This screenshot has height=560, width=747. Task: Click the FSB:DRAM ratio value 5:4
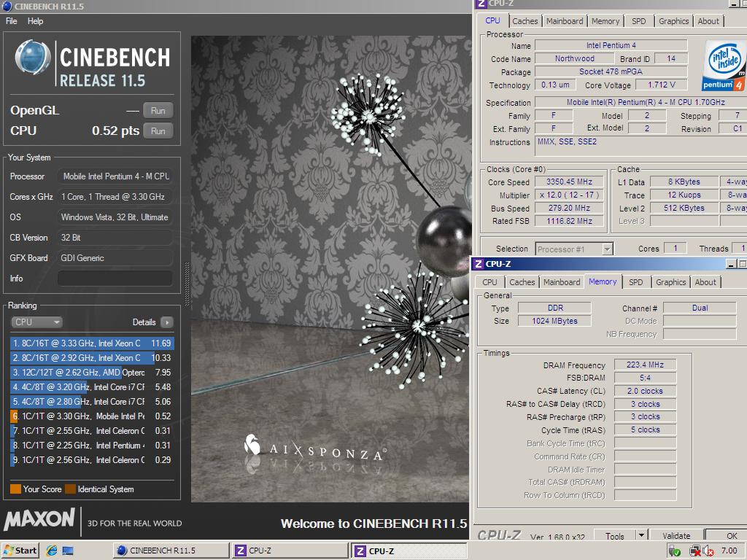tap(645, 378)
